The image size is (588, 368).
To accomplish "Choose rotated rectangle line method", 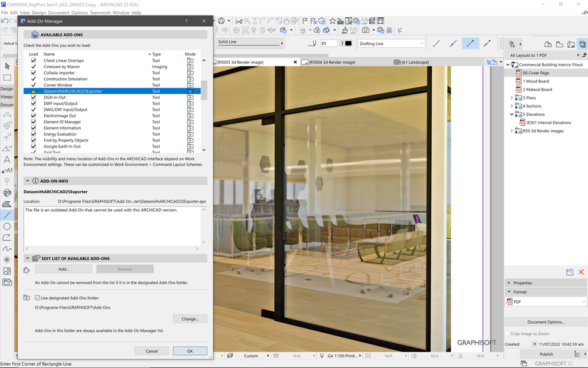I will pos(487,44).
